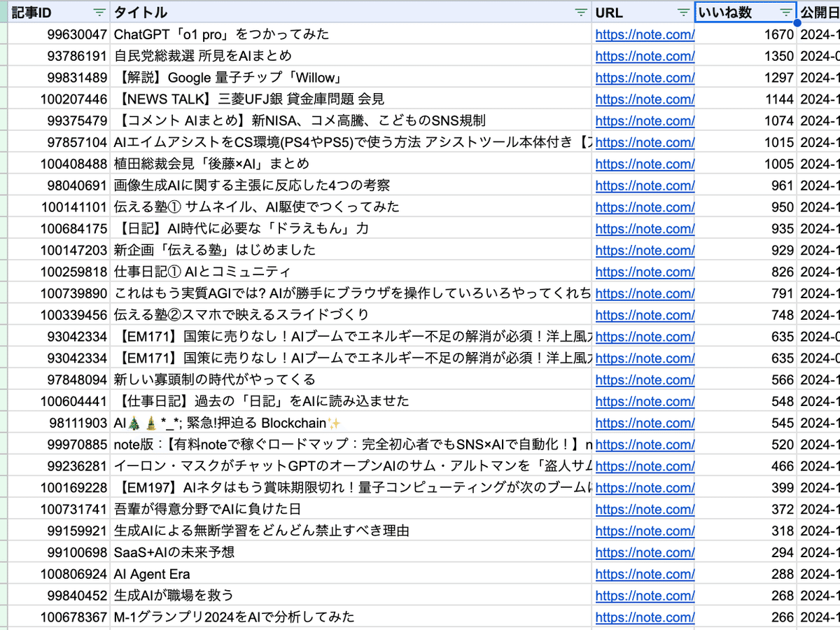
Task: Select article ID cell 99159921
Action: 59,531
